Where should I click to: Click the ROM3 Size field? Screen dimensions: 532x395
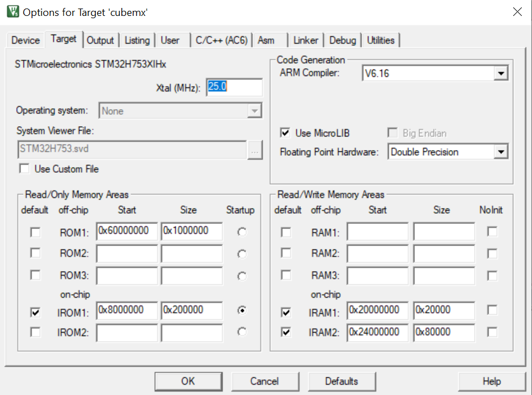[192, 276]
